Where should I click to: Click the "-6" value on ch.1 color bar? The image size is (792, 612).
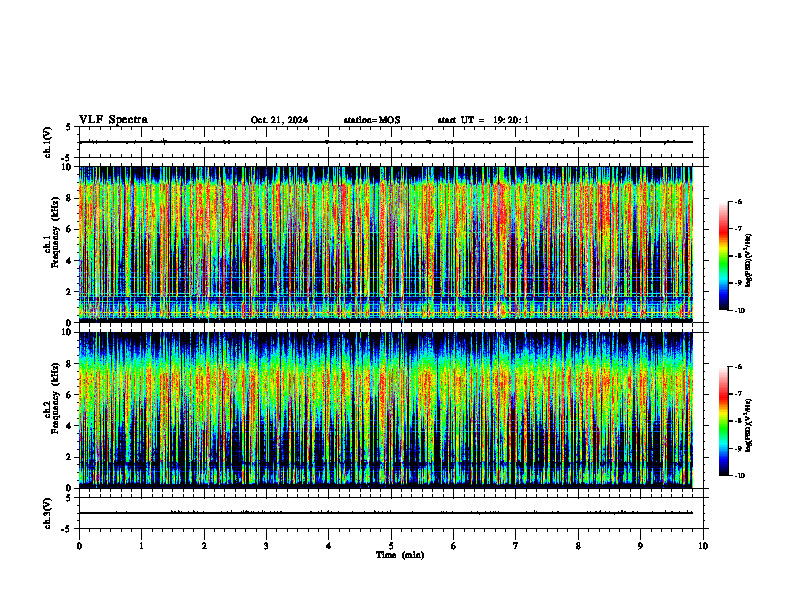pyautogui.click(x=738, y=201)
